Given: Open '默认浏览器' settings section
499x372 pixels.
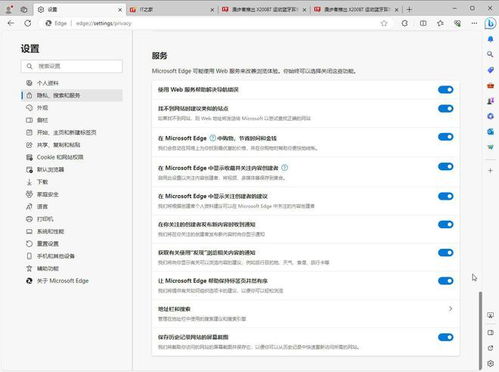Looking at the screenshot, I should [x=72, y=169].
